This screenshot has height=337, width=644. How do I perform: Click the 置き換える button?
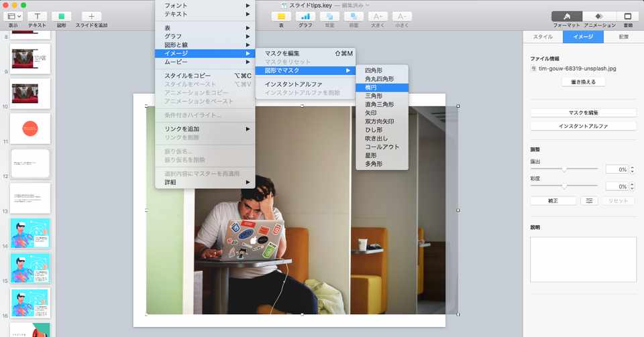pyautogui.click(x=583, y=82)
